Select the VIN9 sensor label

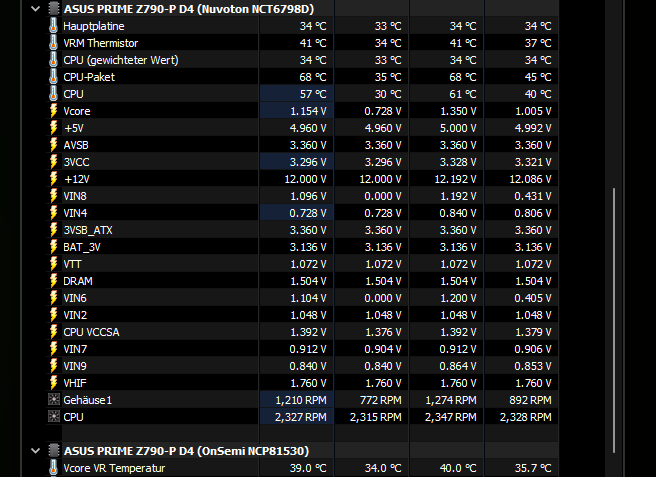pyautogui.click(x=75, y=366)
